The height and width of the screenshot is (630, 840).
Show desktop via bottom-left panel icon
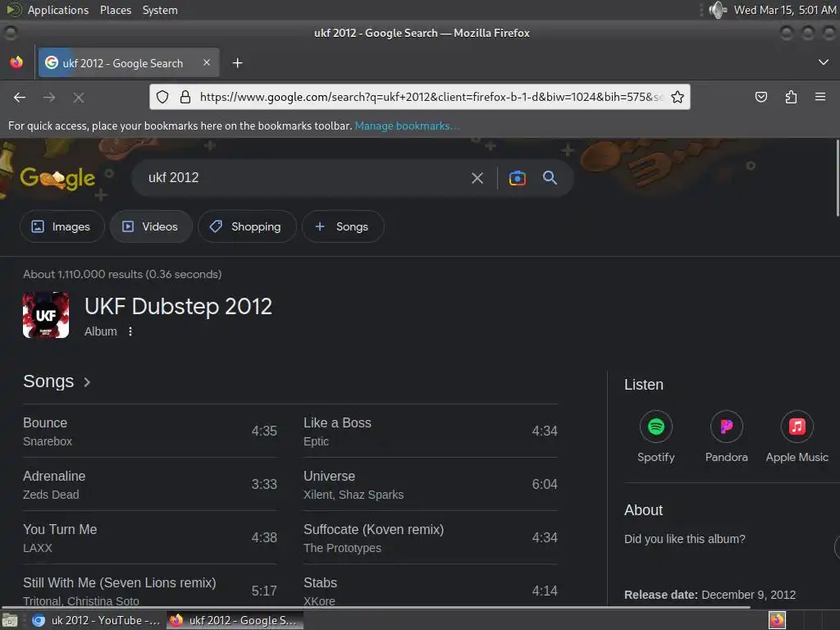(10, 620)
